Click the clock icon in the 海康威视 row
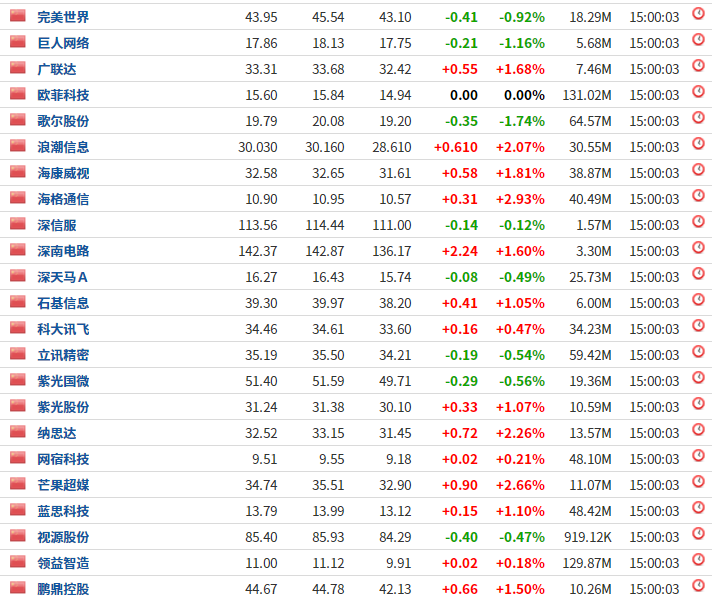This screenshot has width=712, height=601. (698, 169)
